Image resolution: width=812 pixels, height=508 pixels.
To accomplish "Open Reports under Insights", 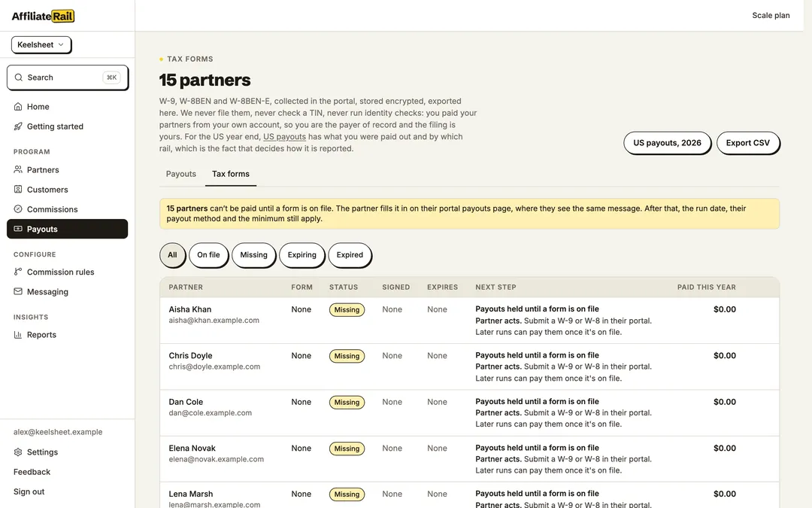I will 68,334.
